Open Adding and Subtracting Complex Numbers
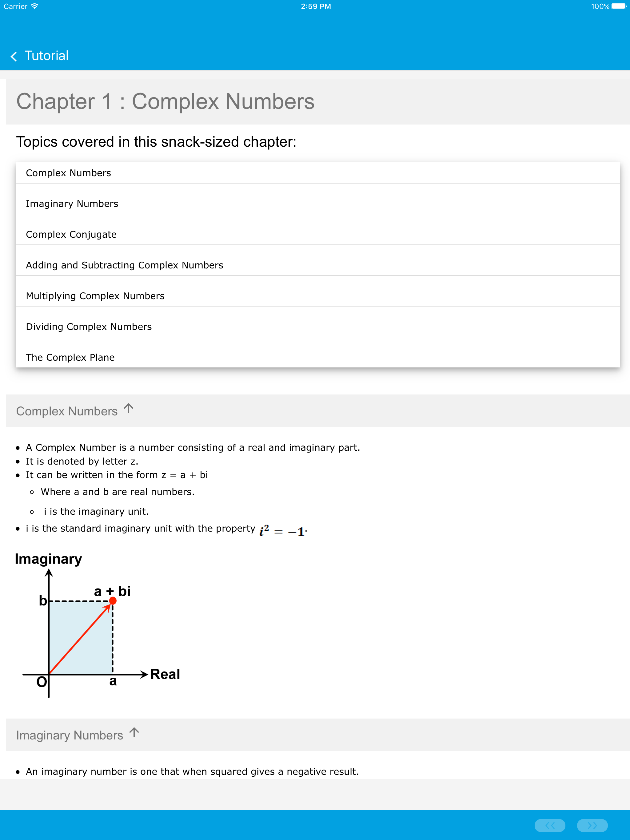Viewport: 630px width, 840px height. (124, 265)
